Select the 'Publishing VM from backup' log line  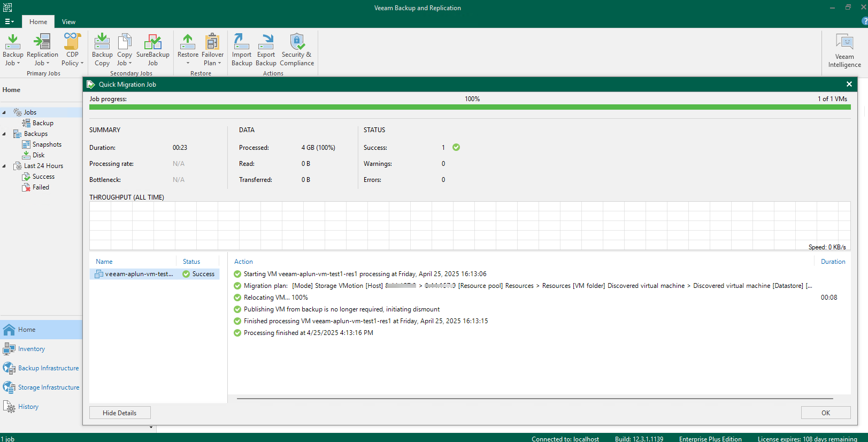point(540,309)
